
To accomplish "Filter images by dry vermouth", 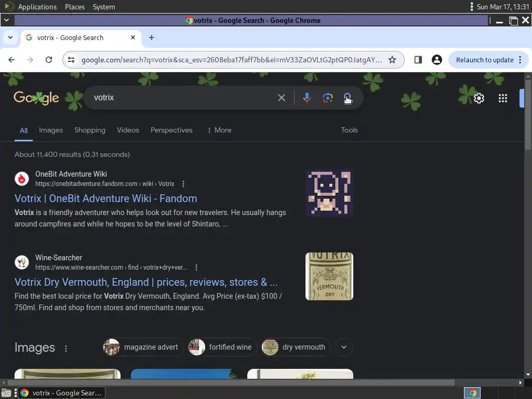I will [x=296, y=347].
